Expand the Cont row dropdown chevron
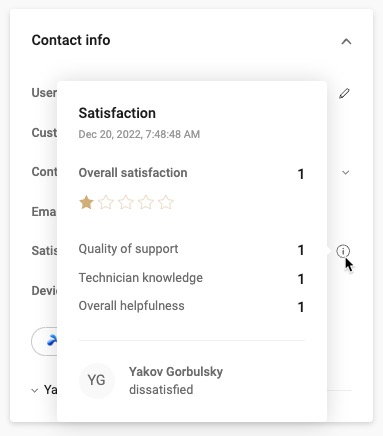383x436 pixels. point(346,172)
